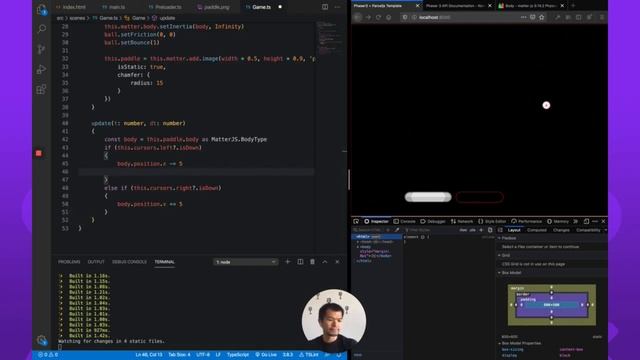Toggle the 3-pane inspector mode
The width and height of the screenshot is (640, 360).
(500, 230)
